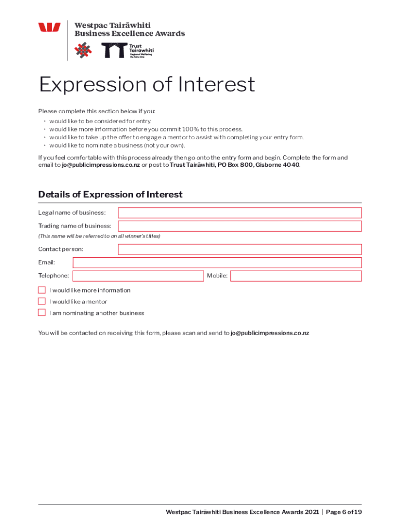Click the 'Details of Expression of Interest' heading
The image size is (400, 532).
[110, 194]
